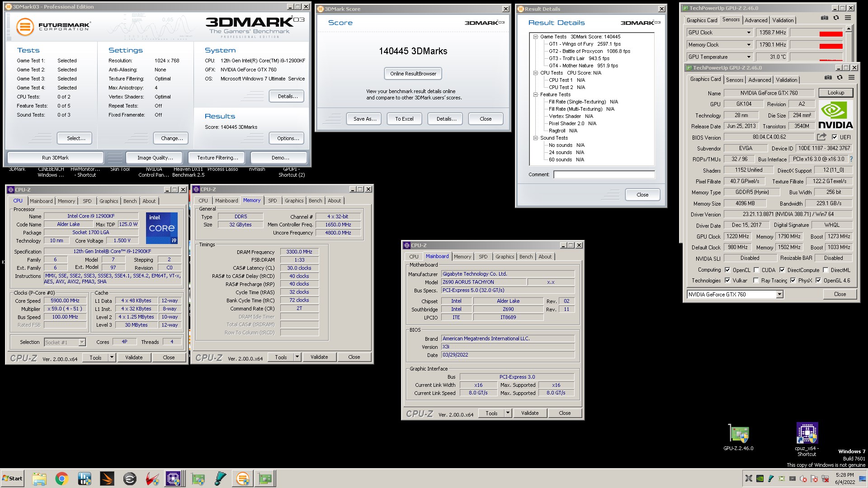Open the Socket #1 selection dropdown in CPU-Z
This screenshot has height=488, width=868.
click(82, 343)
